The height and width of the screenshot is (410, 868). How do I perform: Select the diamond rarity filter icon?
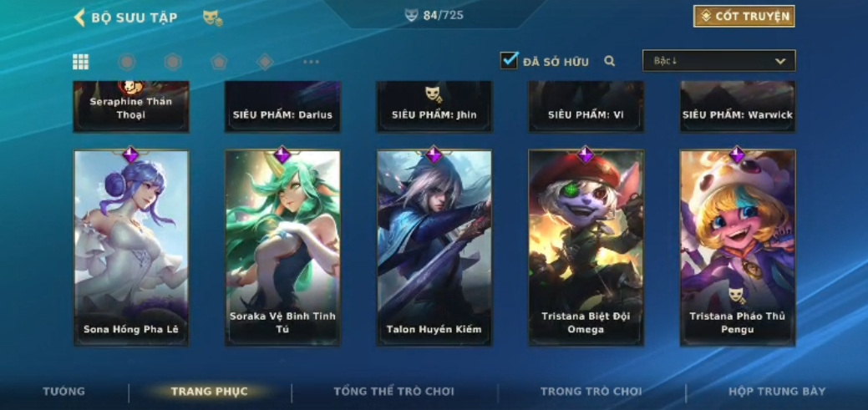tap(265, 62)
